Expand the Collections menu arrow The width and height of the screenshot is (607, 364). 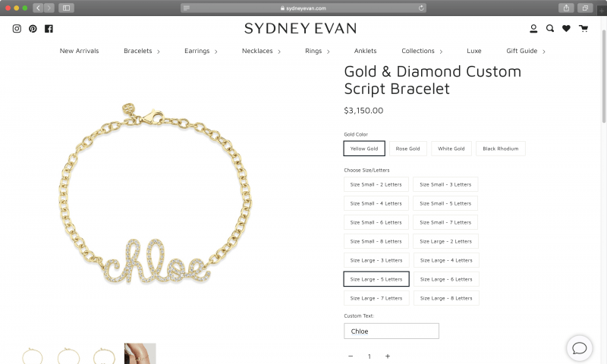[441, 52]
